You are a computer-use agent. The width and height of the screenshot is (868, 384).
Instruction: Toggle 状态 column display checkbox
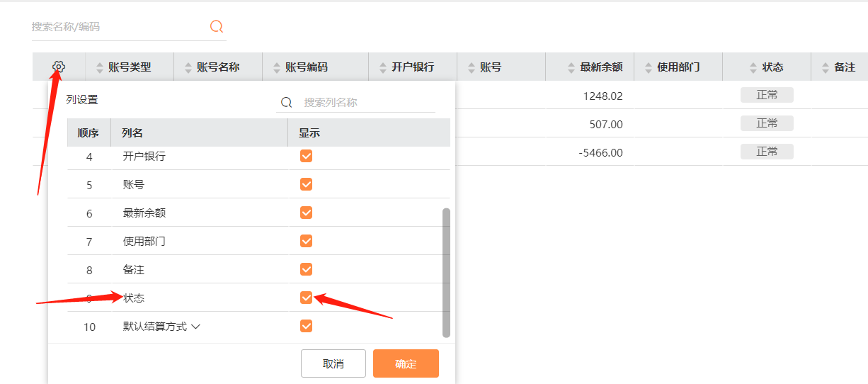[x=306, y=298]
